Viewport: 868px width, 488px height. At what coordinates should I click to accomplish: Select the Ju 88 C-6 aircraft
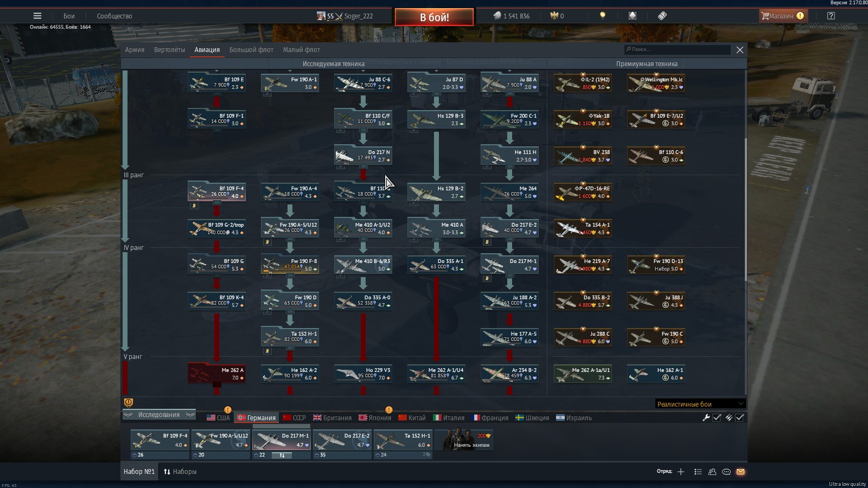[363, 83]
